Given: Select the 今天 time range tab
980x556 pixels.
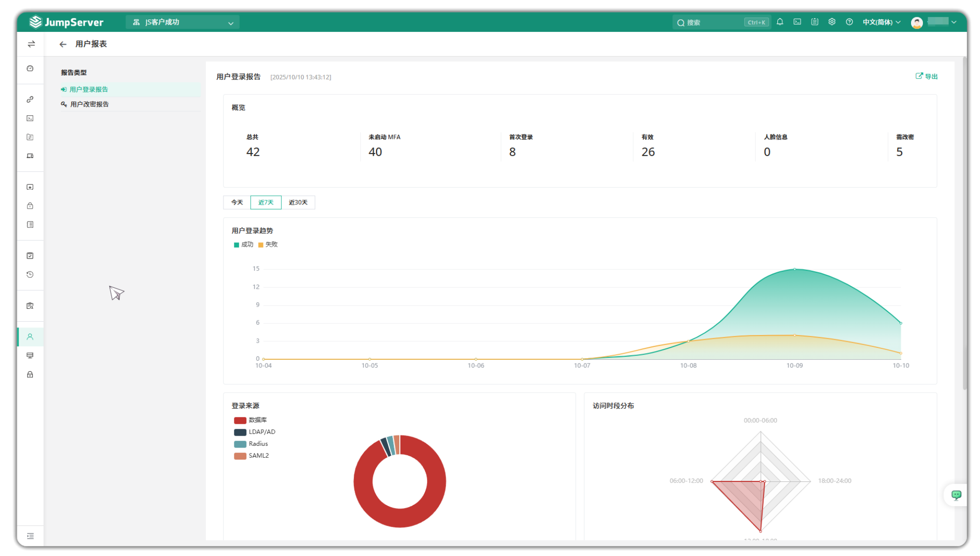Looking at the screenshot, I should (x=237, y=202).
